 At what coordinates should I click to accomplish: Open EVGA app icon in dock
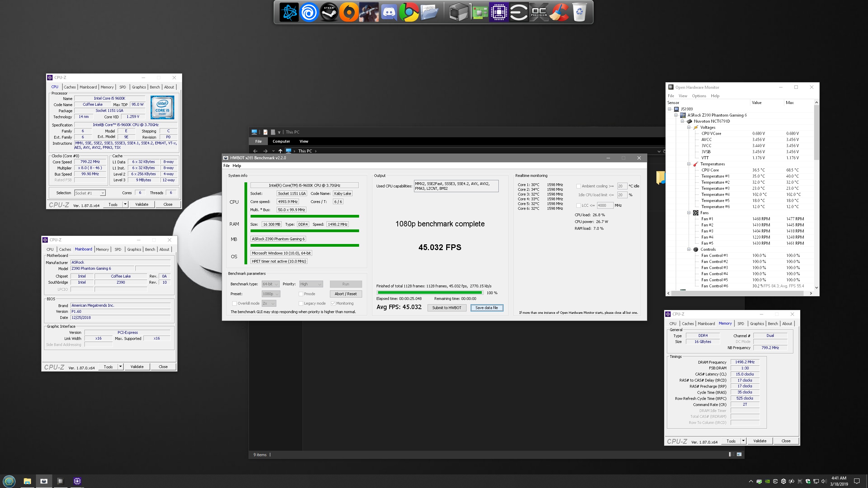point(519,12)
